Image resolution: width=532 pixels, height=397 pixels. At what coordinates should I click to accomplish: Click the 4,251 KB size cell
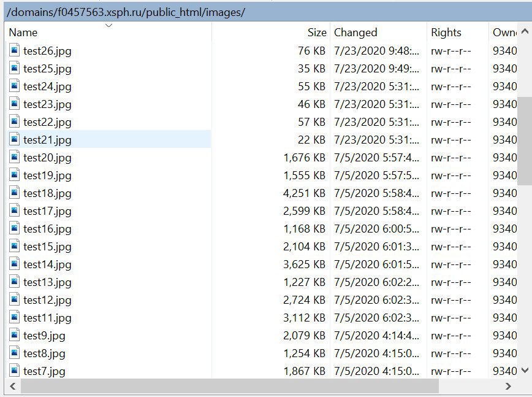(x=304, y=193)
